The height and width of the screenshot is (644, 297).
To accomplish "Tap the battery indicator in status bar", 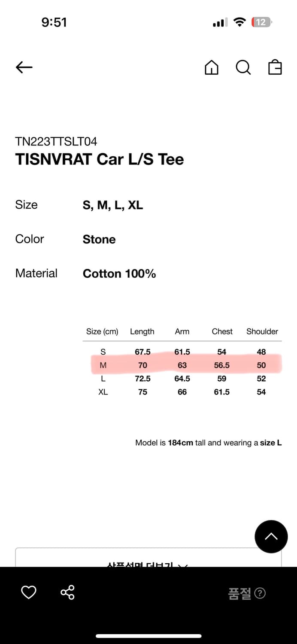I will (x=262, y=22).
